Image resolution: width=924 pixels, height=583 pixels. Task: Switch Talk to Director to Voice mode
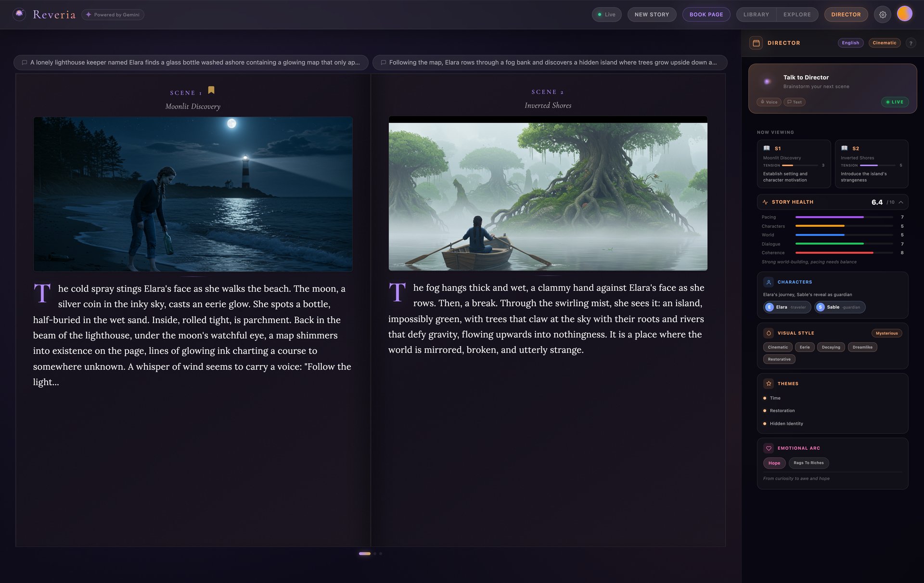point(769,102)
